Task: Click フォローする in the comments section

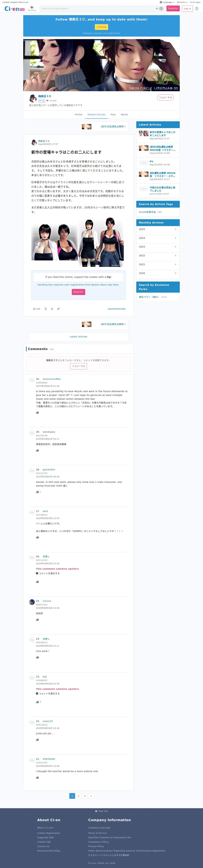Action: [x=78, y=366]
